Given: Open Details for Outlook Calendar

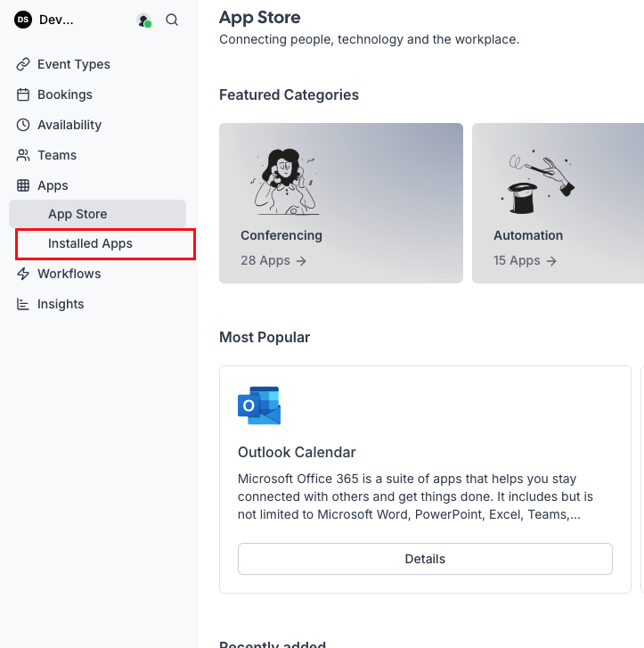Looking at the screenshot, I should tap(425, 559).
